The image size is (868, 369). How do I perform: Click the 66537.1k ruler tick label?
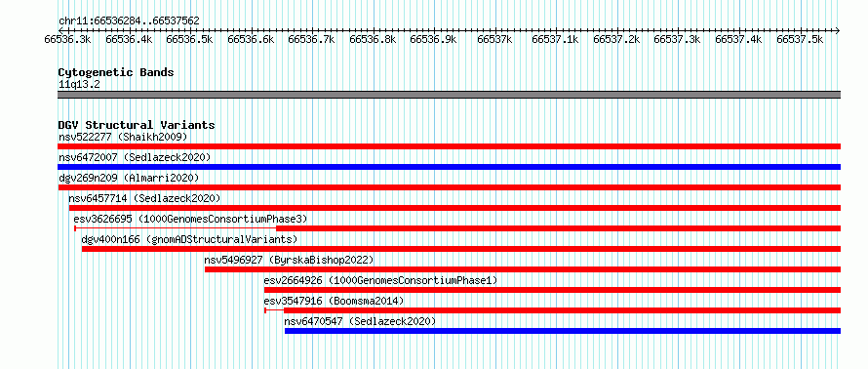pos(555,40)
